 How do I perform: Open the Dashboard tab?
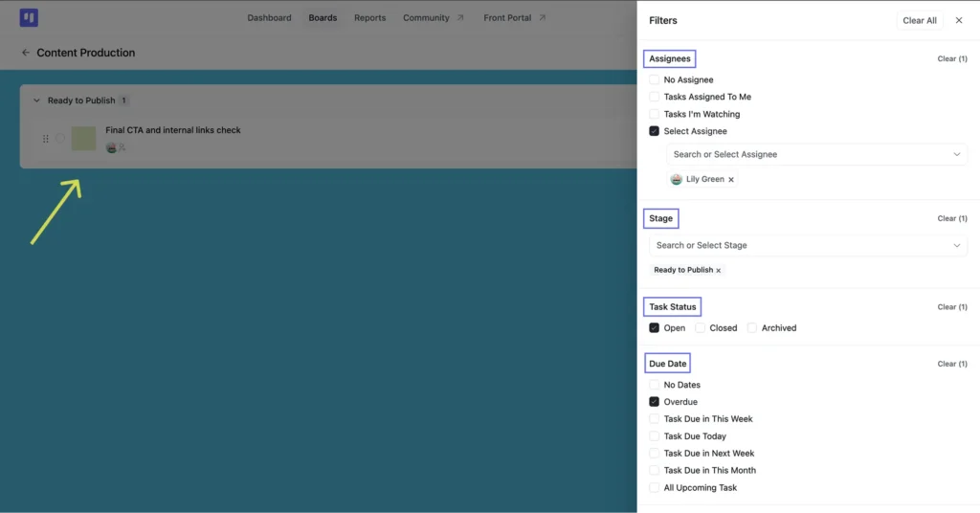click(x=269, y=17)
